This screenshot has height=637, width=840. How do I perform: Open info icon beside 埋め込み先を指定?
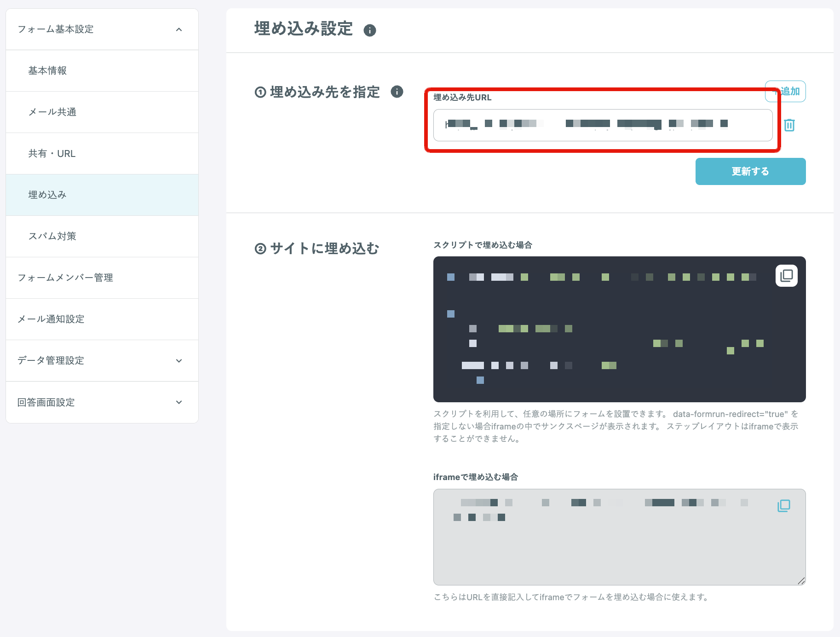pyautogui.click(x=397, y=92)
